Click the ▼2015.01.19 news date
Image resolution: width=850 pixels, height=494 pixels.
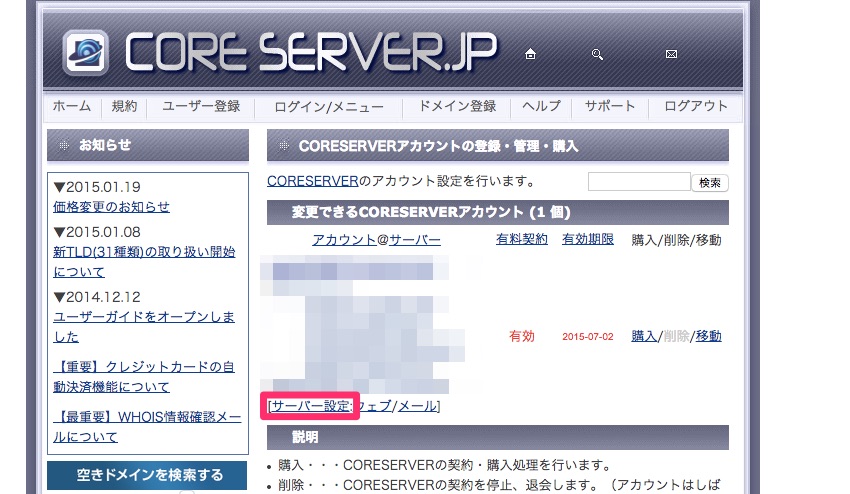(x=97, y=187)
